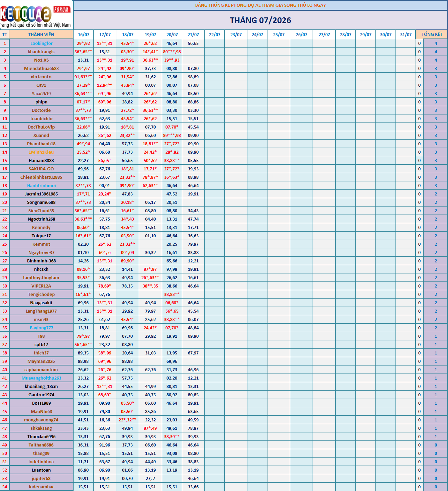Click the red FORUM badge in logo

tap(62, 10)
